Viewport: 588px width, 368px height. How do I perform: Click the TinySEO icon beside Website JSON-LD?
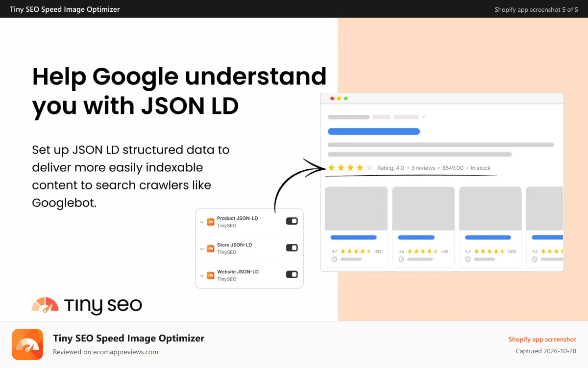(211, 275)
